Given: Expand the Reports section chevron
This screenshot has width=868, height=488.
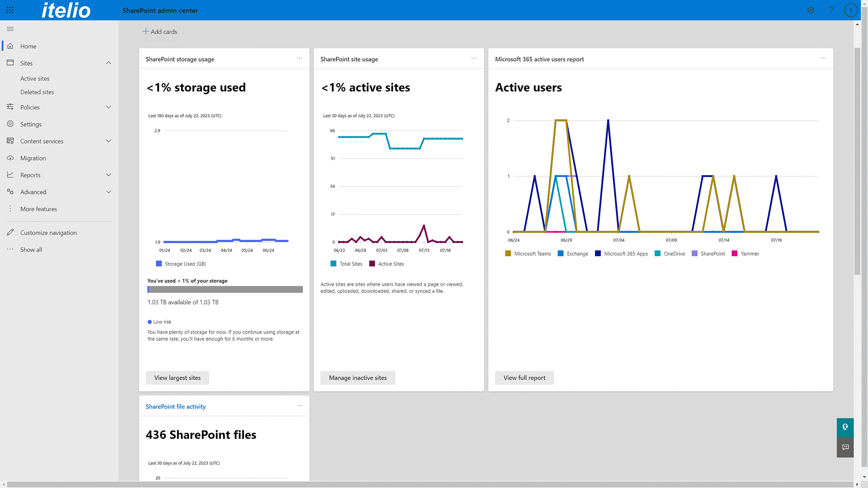Looking at the screenshot, I should coord(108,175).
